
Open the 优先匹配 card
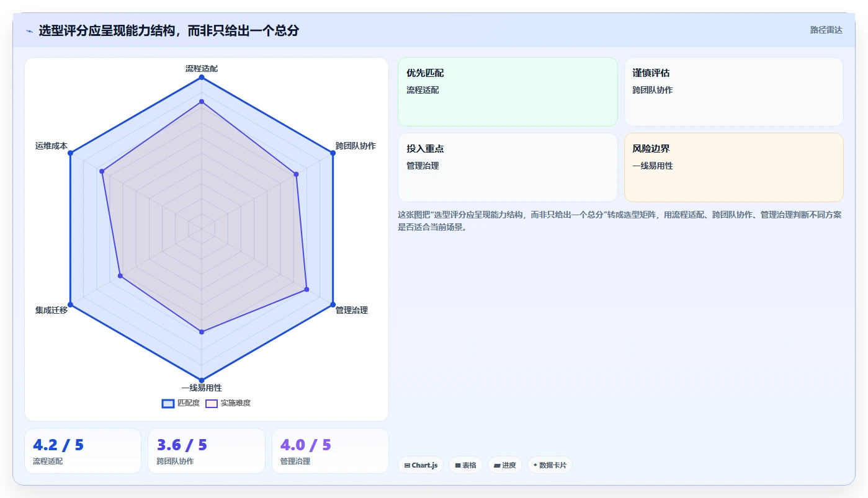point(508,92)
